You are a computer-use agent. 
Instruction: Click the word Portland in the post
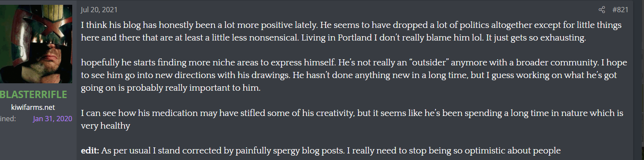tap(350, 37)
